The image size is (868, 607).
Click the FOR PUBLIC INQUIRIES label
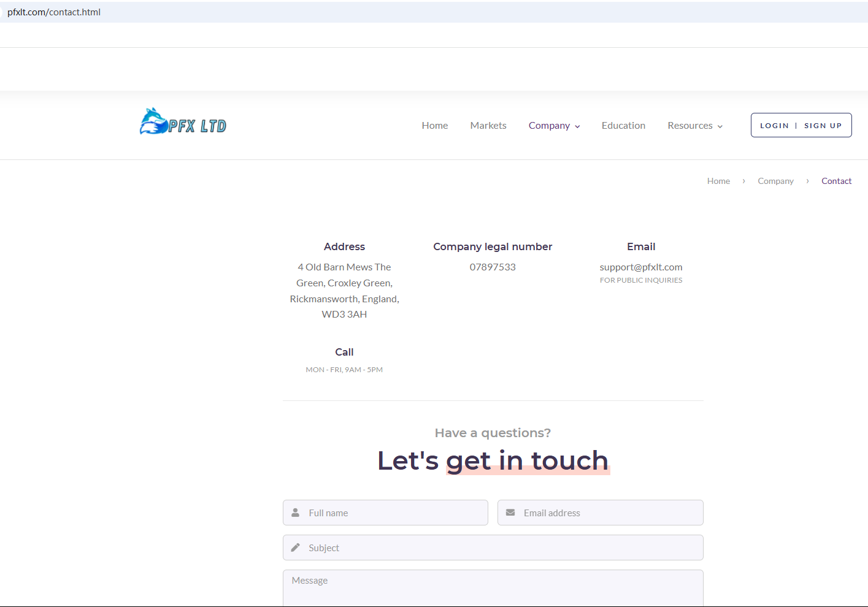tap(641, 280)
